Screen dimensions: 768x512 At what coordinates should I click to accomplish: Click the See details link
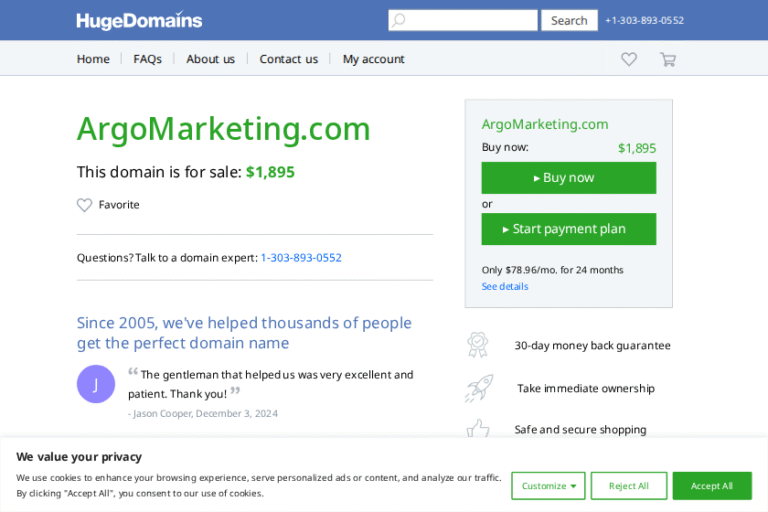point(505,287)
